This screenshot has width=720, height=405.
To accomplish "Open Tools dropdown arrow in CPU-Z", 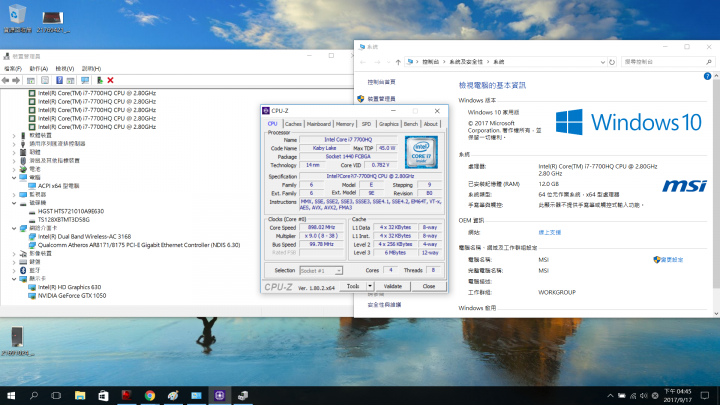I will pos(370,286).
